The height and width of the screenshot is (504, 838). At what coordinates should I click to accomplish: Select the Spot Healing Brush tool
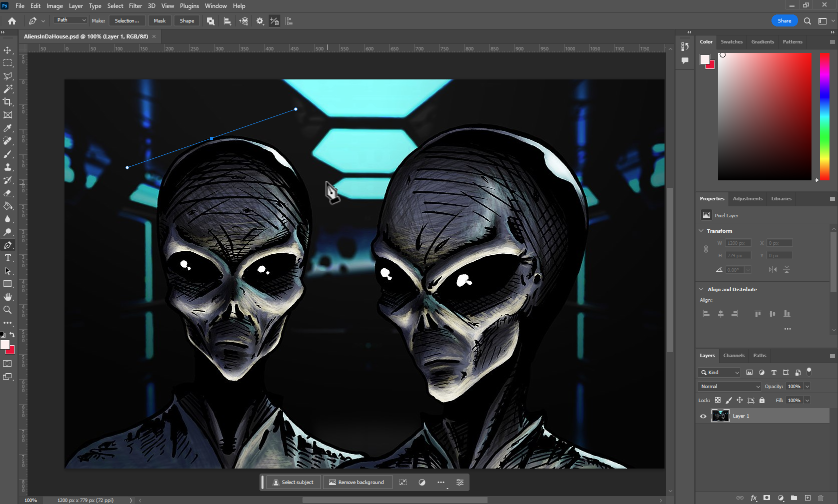click(7, 141)
